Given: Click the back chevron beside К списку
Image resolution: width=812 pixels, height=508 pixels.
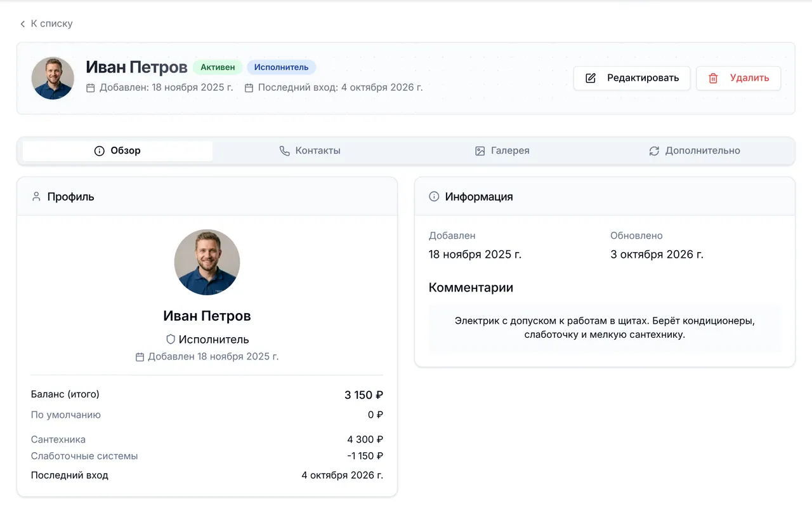Looking at the screenshot, I should point(23,23).
